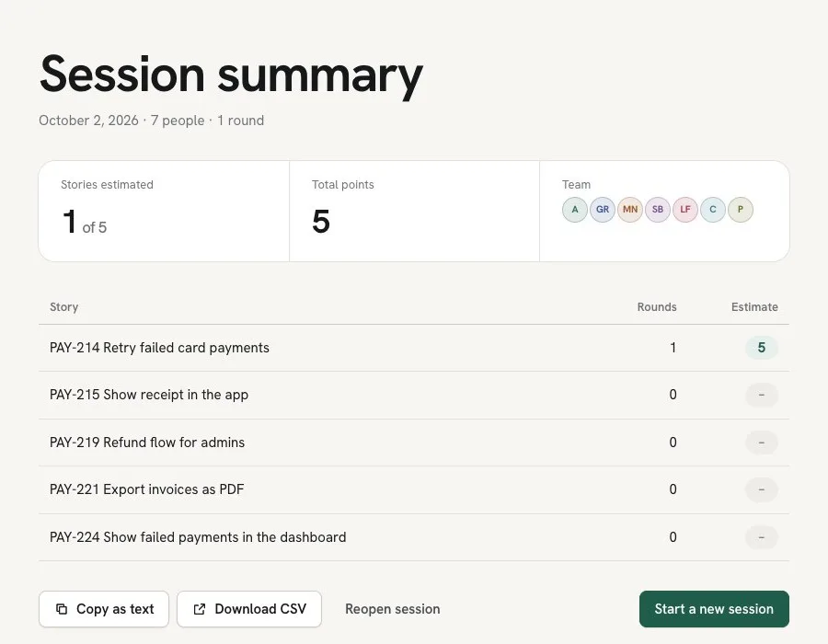Screen dimensions: 828x644
Task: Download the CSV export
Action: (249, 609)
